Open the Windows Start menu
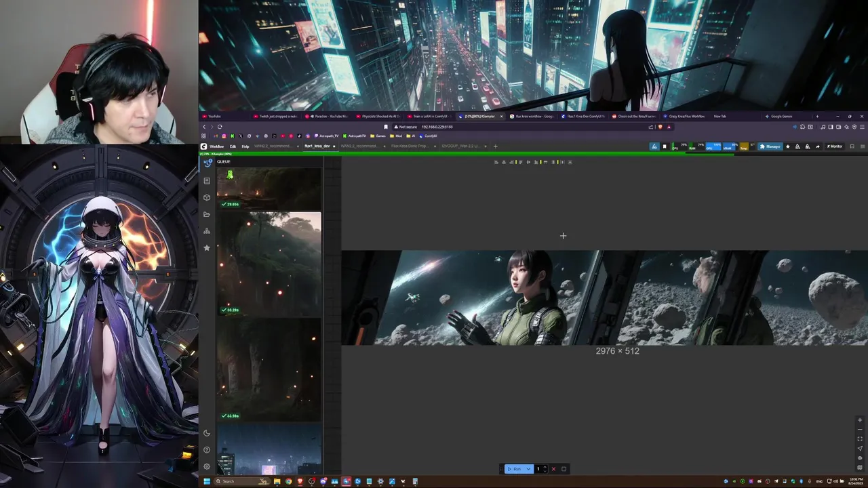This screenshot has height=488, width=868. (x=207, y=481)
